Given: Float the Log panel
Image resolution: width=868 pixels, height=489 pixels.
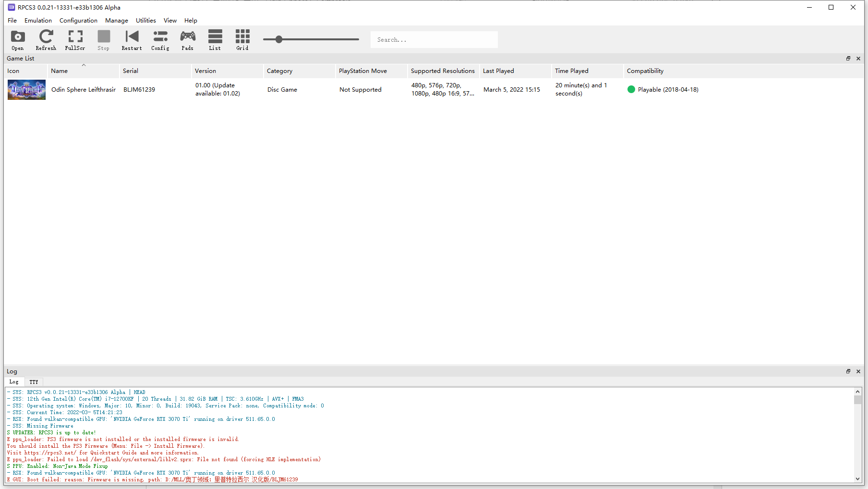Looking at the screenshot, I should (x=848, y=371).
